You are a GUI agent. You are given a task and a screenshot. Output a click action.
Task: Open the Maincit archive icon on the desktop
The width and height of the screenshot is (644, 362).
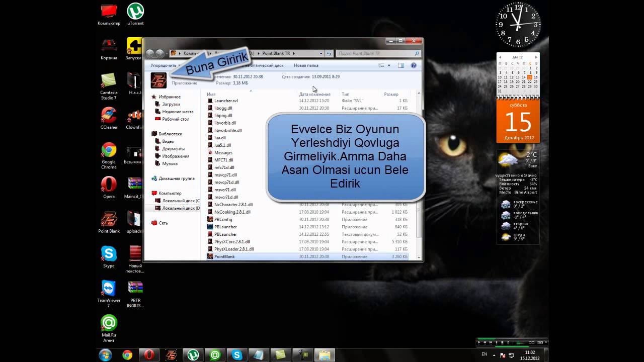134,188
